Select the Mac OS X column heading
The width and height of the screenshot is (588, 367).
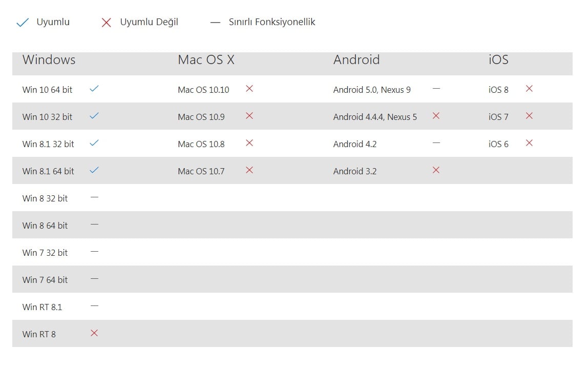point(206,59)
